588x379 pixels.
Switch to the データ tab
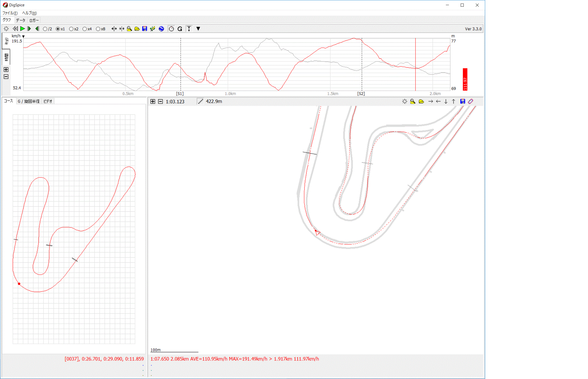tap(20, 20)
